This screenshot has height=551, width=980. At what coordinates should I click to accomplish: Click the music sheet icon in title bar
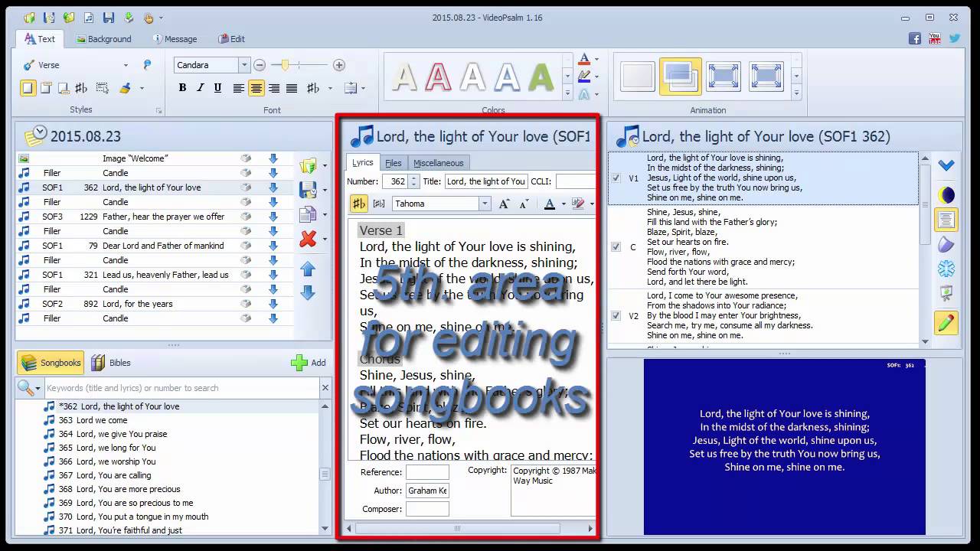click(x=89, y=18)
